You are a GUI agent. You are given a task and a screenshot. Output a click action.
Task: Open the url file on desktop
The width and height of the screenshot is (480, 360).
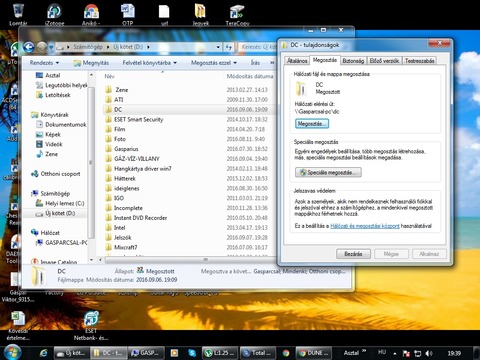[164, 14]
